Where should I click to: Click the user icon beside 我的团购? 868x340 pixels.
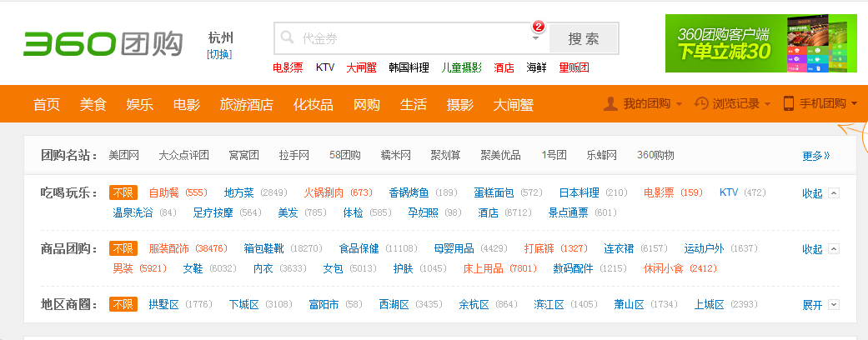pyautogui.click(x=610, y=103)
